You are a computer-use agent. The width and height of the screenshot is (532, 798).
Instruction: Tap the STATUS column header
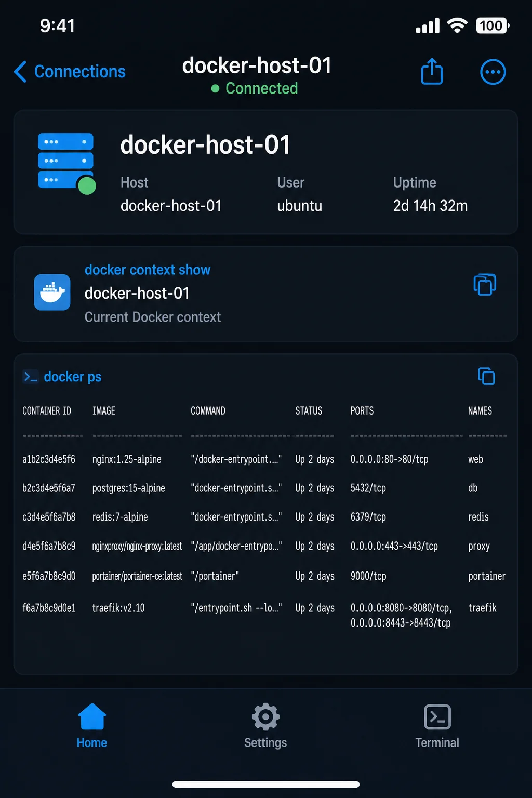[309, 411]
